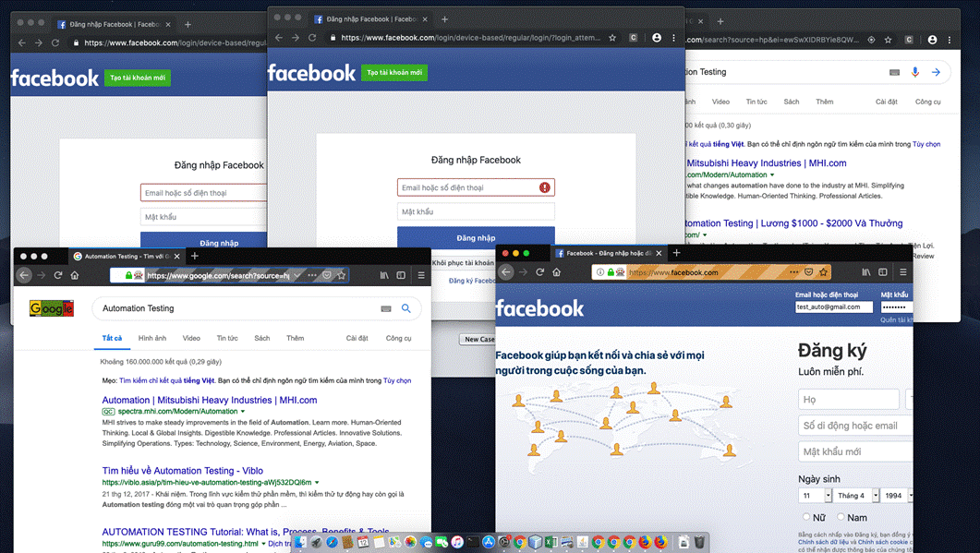Screen dimensions: 980x553
Task: Click Đăng nhập button in top-left Chrome window
Action: [204, 242]
